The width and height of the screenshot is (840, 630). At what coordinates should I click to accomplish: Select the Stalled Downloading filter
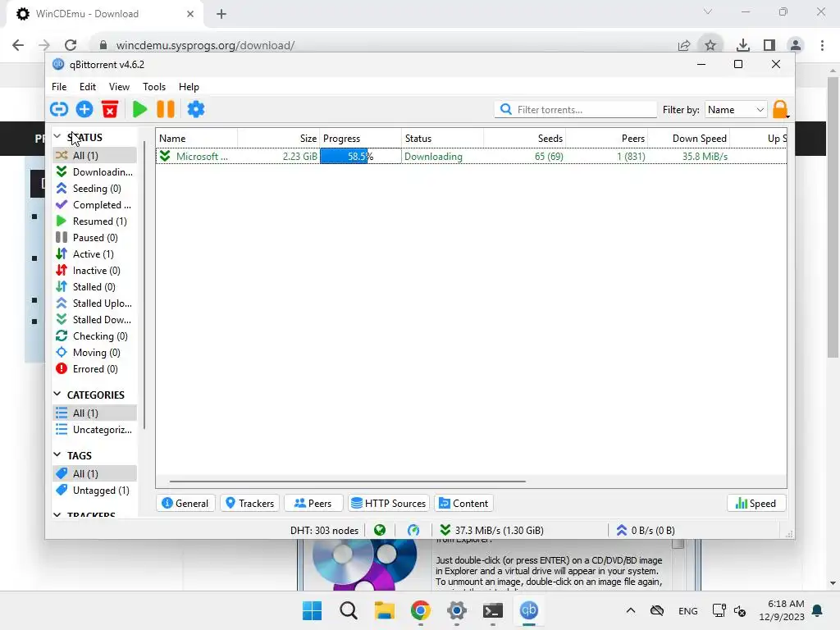[95, 320]
